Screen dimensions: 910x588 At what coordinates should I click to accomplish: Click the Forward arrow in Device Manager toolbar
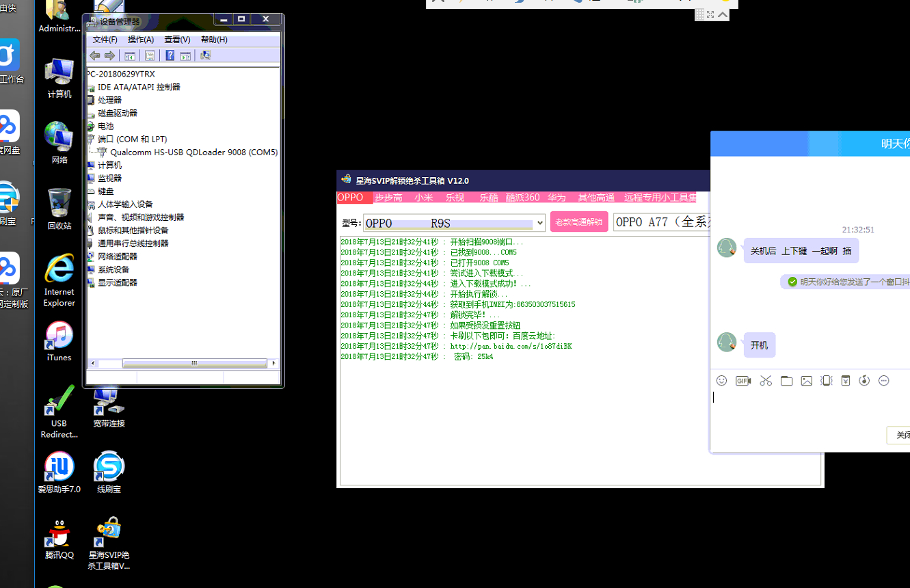tap(109, 55)
